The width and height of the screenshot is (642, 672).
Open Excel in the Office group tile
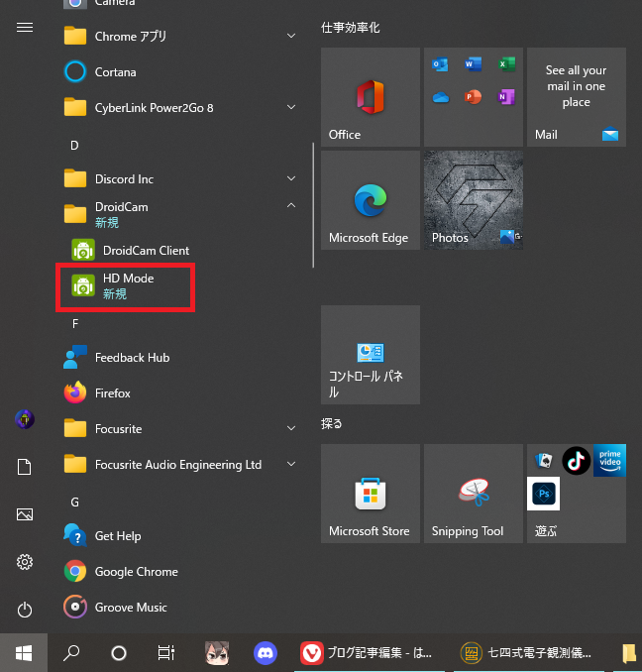(x=506, y=64)
